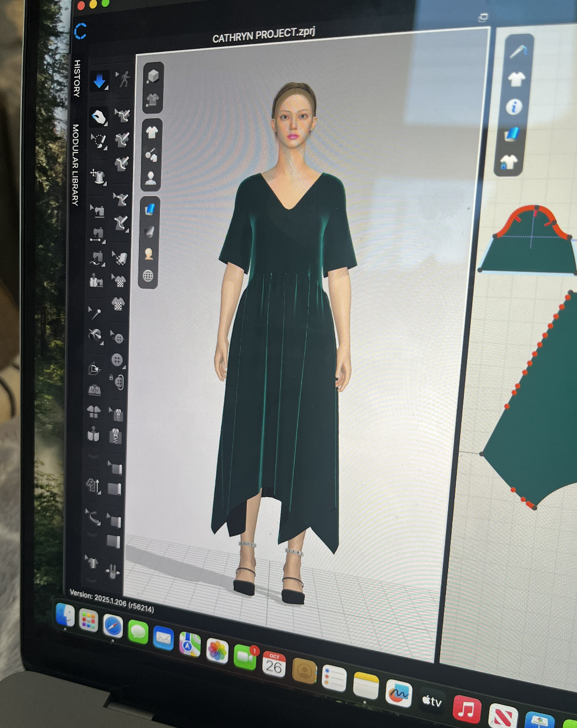Toggle blue Textured Surface render style
577x728 pixels.
coord(150,209)
